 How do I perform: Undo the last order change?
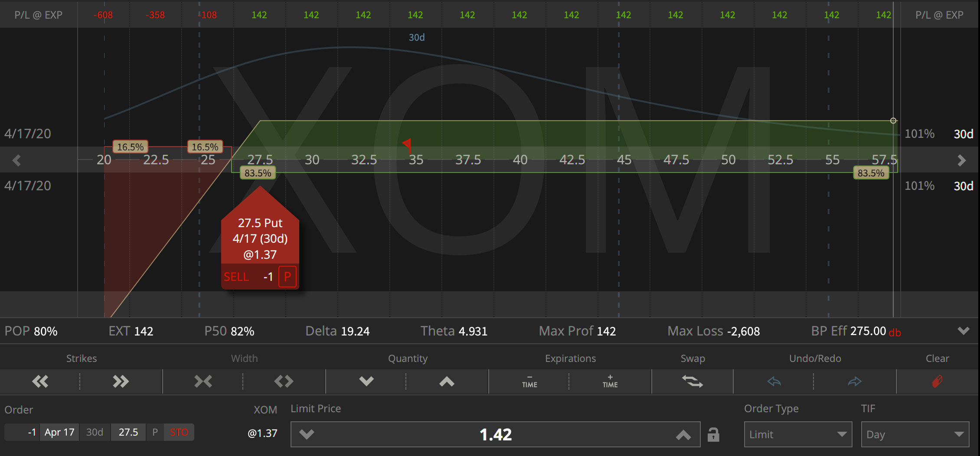[774, 381]
